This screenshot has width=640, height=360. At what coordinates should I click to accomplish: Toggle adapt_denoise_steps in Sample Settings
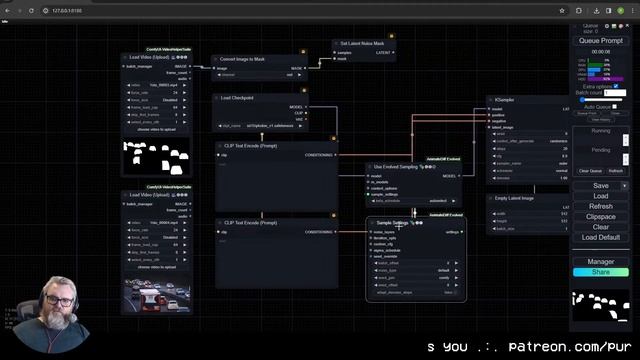(x=416, y=293)
